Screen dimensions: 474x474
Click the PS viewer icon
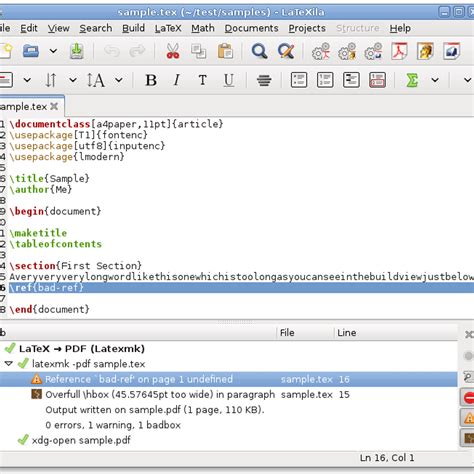click(452, 51)
